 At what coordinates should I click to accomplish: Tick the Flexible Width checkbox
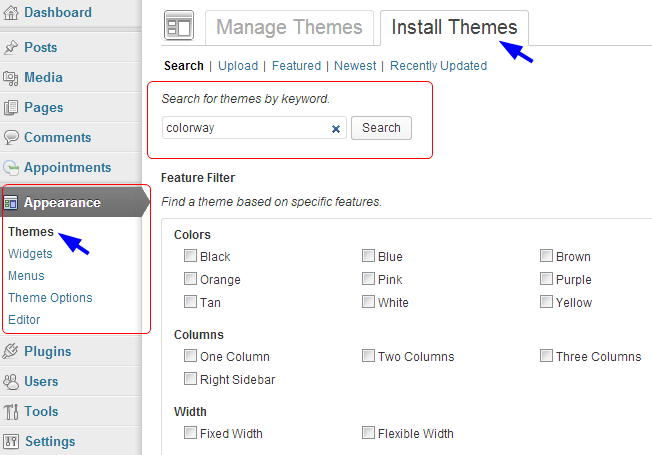[x=368, y=433]
